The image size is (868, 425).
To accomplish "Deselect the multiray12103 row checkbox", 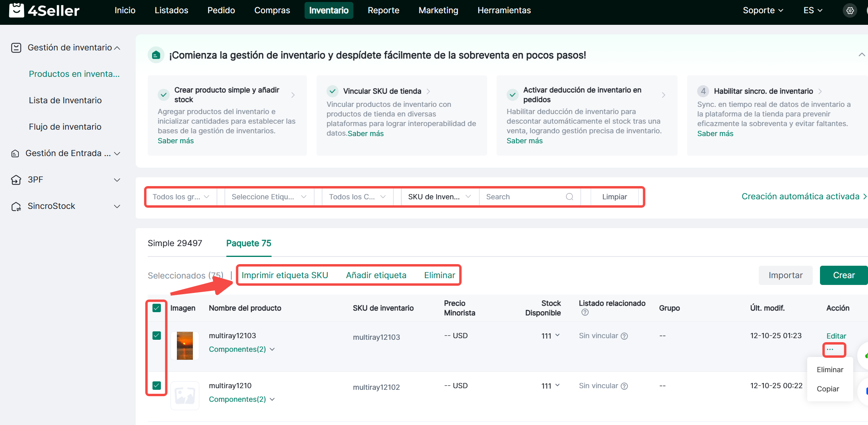I will click(x=156, y=335).
